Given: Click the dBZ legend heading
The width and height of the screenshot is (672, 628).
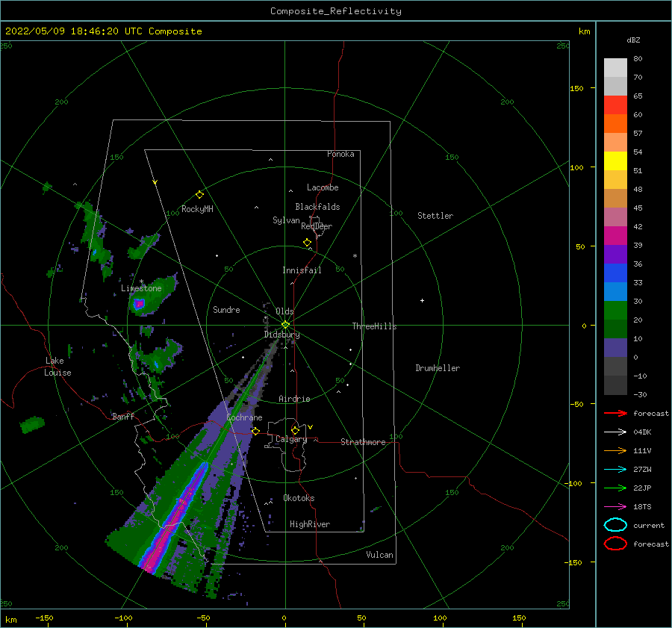Looking at the screenshot, I should [633, 40].
